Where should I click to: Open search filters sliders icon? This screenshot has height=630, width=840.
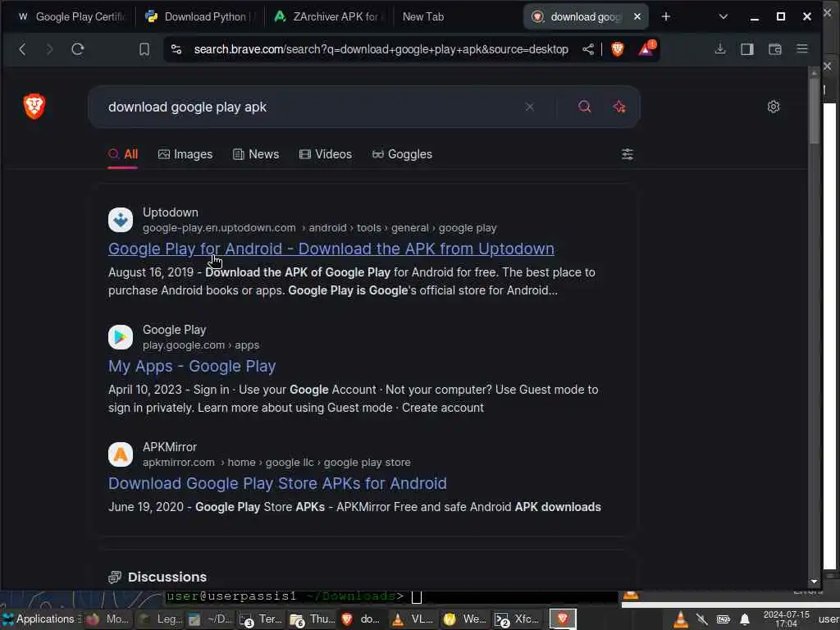tap(627, 154)
